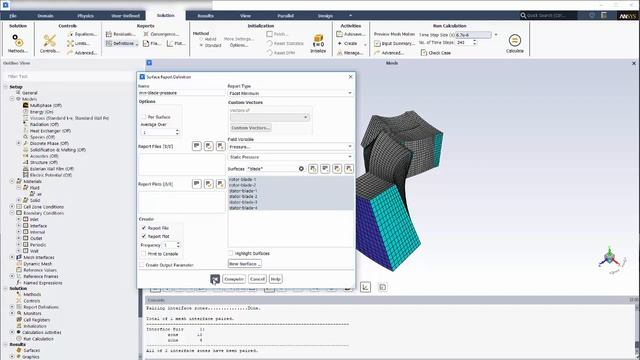Click first selection icon after Surfaces filter
This screenshot has width=640, height=360.
(313, 169)
